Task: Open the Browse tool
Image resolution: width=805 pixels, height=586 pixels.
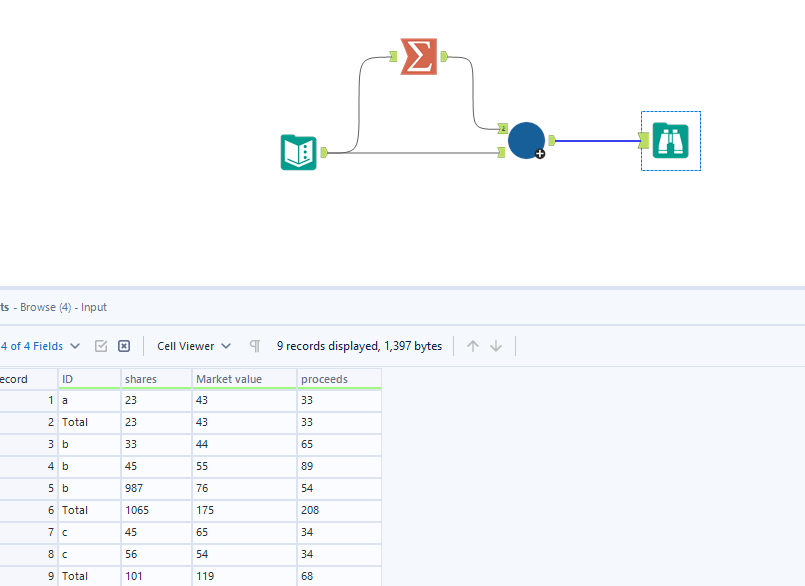Action: click(x=670, y=141)
